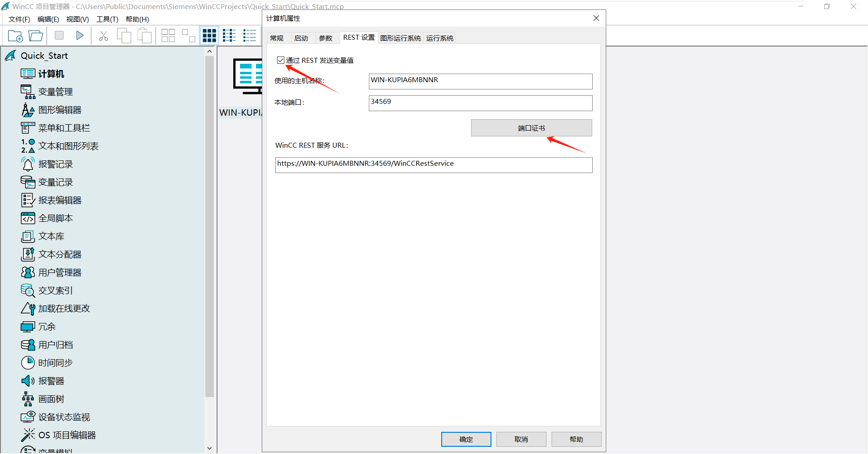The height and width of the screenshot is (454, 868).
Task: Open 报警记录 in the tree
Action: pyautogui.click(x=47, y=164)
